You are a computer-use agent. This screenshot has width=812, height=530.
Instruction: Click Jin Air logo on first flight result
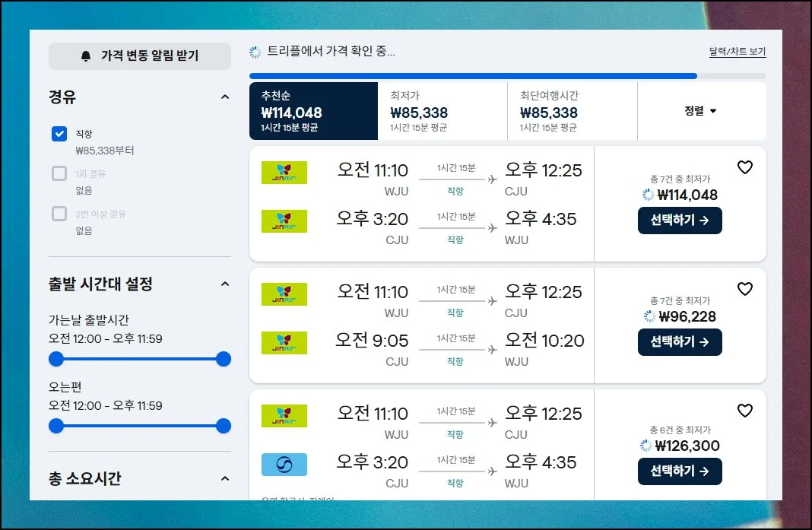pyautogui.click(x=284, y=173)
